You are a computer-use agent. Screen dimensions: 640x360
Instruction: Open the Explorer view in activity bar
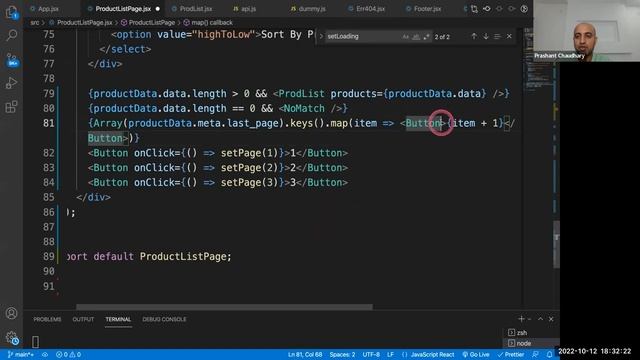11,12
